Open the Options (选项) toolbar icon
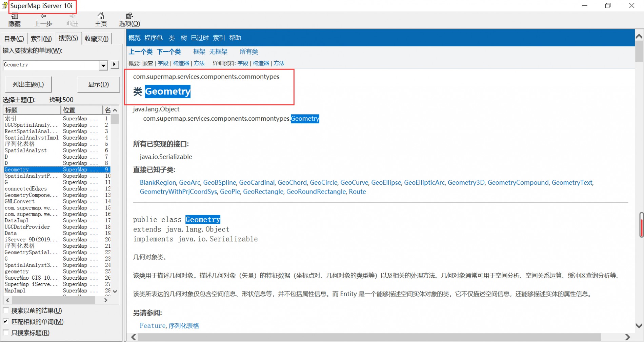Viewport: 644px width, 342px height. tap(129, 20)
